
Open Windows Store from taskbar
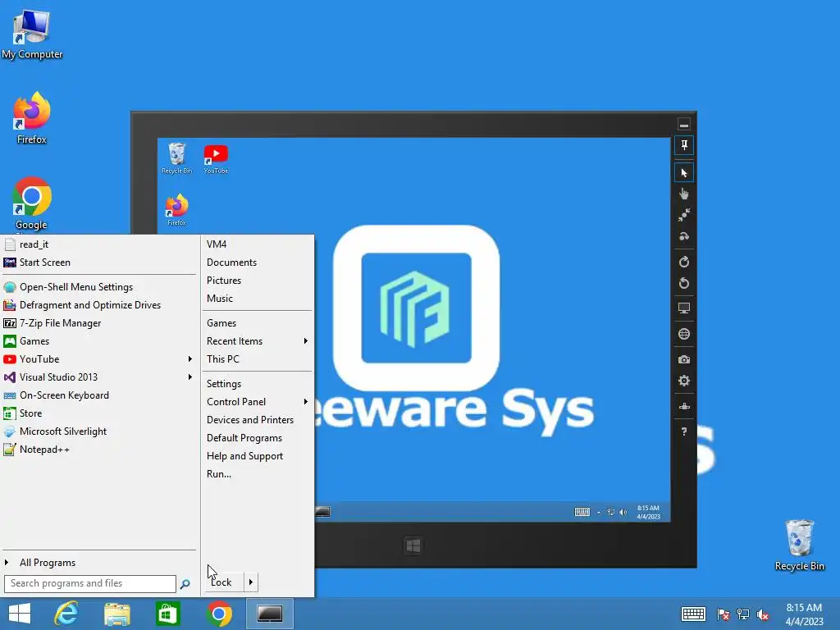pyautogui.click(x=167, y=614)
